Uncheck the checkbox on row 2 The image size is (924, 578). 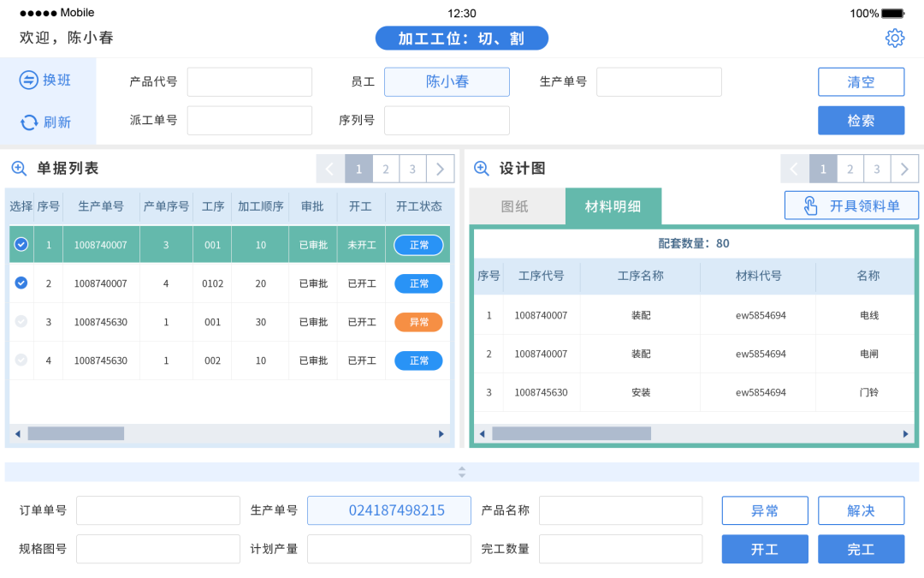21,282
